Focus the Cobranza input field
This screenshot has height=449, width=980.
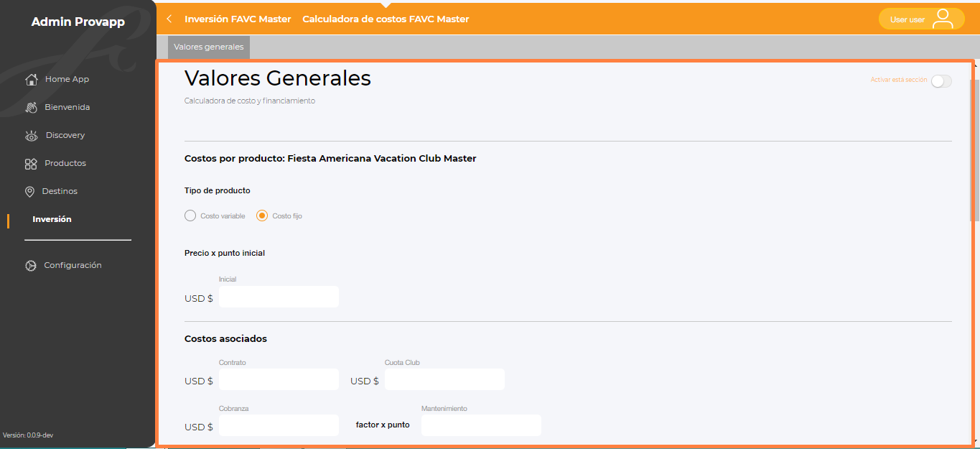tap(279, 425)
